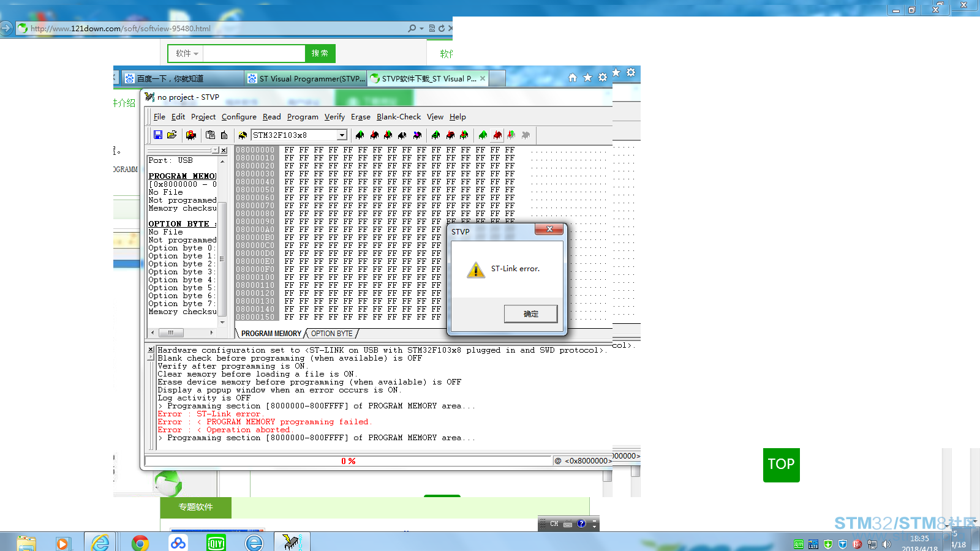The height and width of the screenshot is (551, 980).
Task: Click the pressed solid red chip toolbar icon
Action: click(497, 135)
